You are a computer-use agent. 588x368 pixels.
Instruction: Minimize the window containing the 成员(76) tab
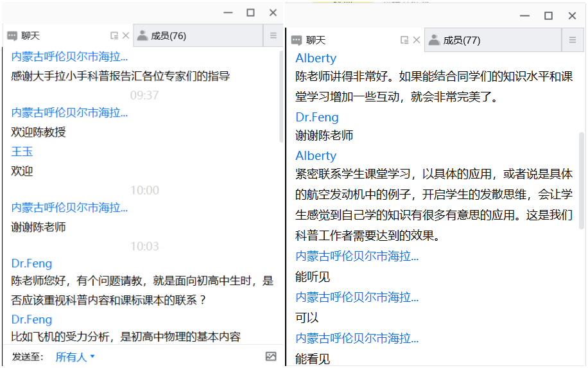[x=227, y=13]
